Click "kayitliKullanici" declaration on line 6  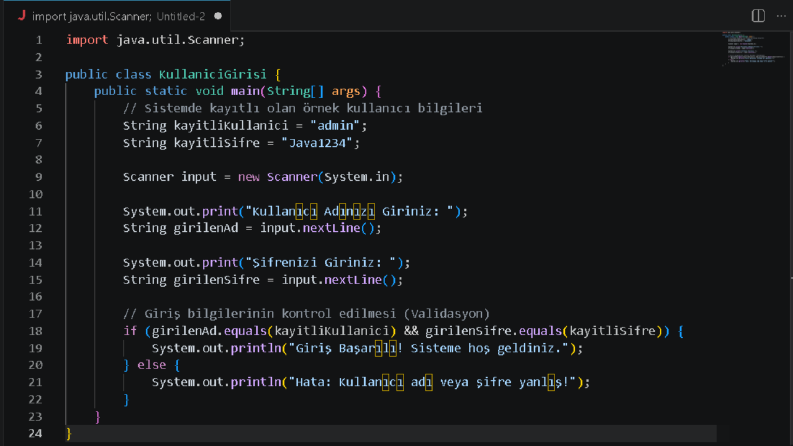pos(231,125)
